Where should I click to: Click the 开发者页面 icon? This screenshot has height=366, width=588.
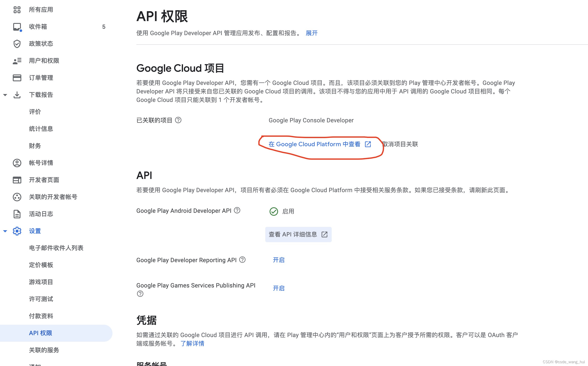pos(17,180)
